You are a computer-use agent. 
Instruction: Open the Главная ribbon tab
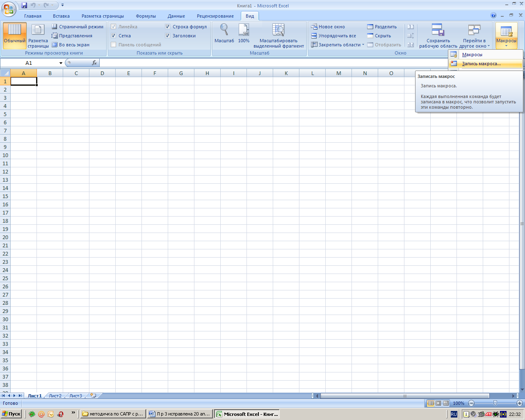[x=33, y=16]
